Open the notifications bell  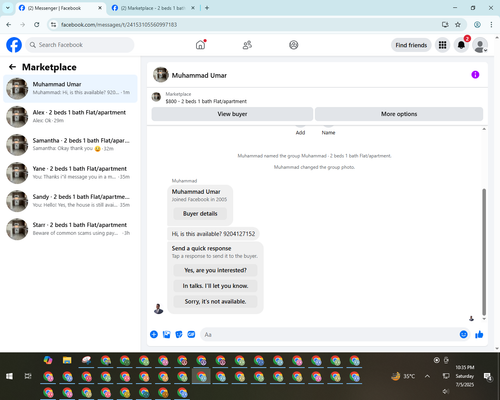(461, 45)
